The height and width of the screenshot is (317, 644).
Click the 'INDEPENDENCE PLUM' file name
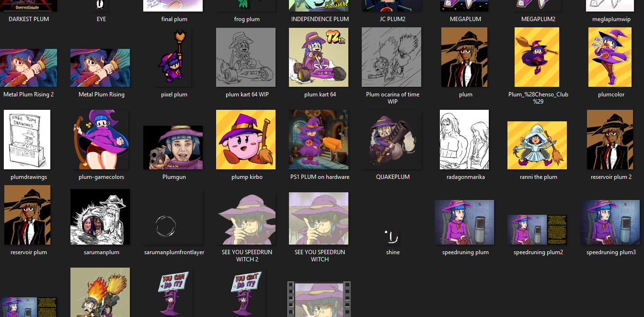point(320,19)
